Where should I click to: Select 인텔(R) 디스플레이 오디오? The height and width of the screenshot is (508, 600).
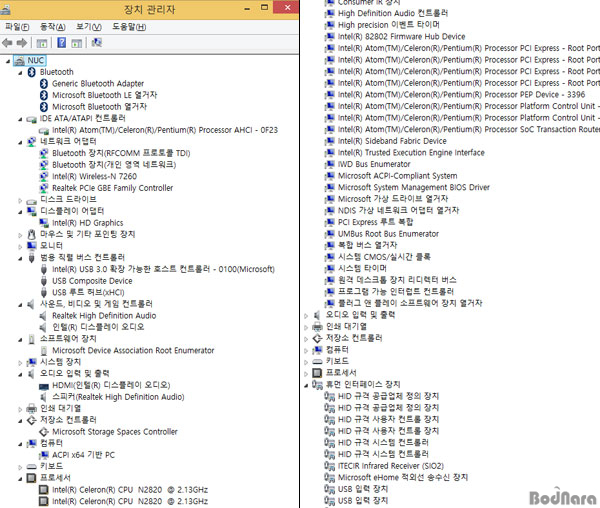(x=98, y=327)
